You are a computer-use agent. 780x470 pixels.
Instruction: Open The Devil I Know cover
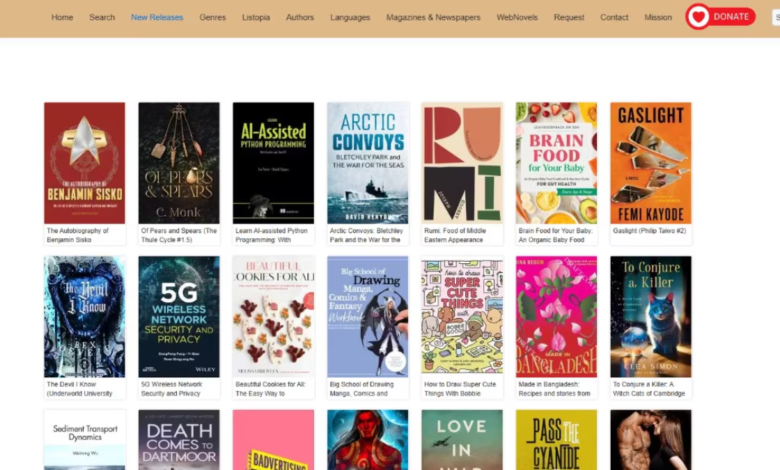[85, 317]
